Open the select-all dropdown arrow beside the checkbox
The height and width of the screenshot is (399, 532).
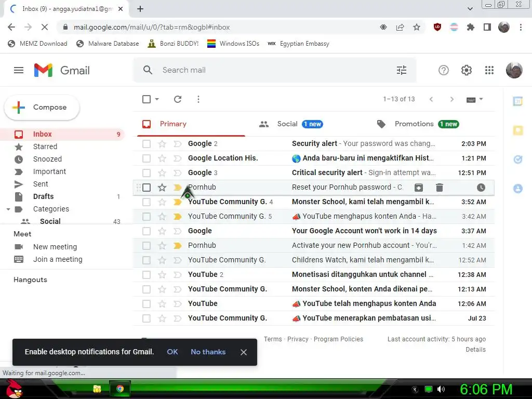157,99
